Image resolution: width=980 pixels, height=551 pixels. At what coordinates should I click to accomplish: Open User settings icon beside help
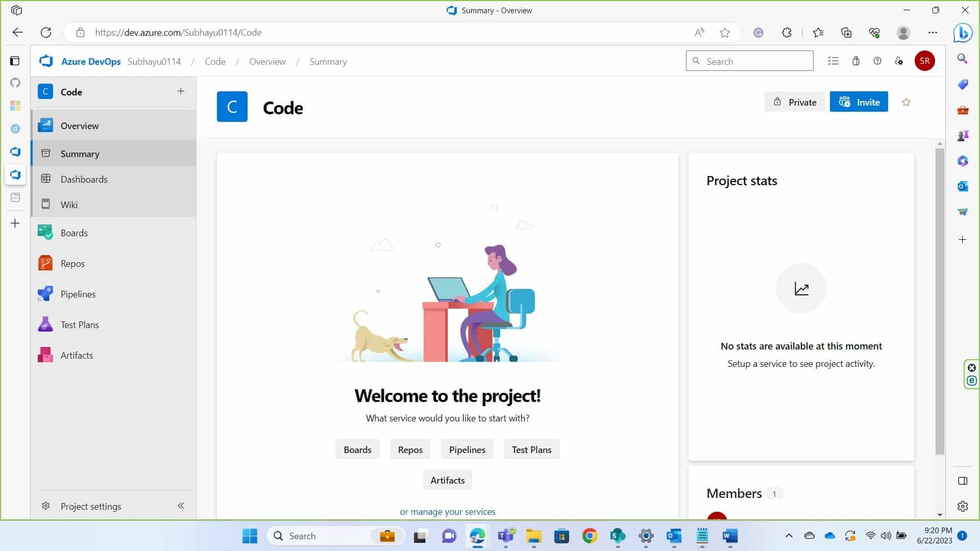pos(899,61)
